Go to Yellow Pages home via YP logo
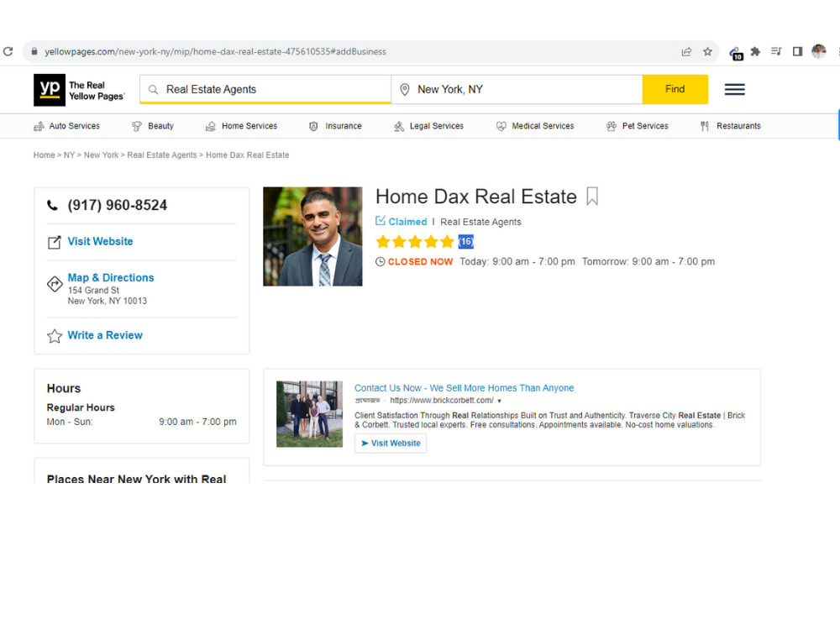Screen dimensions: 840x630 click(50, 90)
